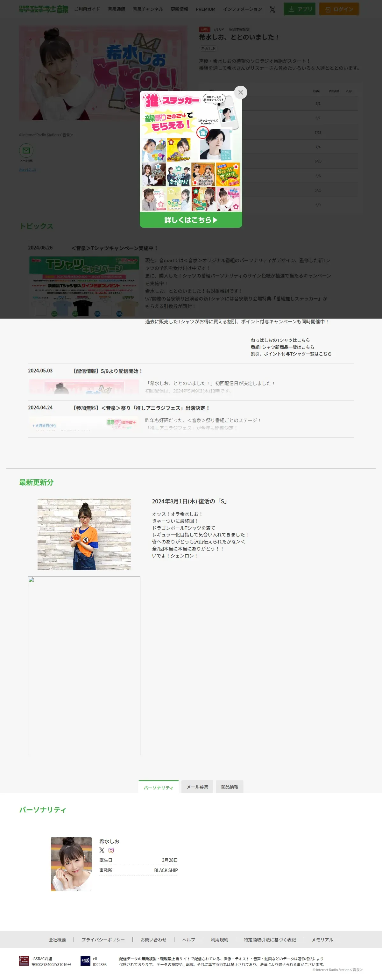Screen dimensions: 382x980
Task: Open the 更新情報 menu item
Action: (180, 9)
